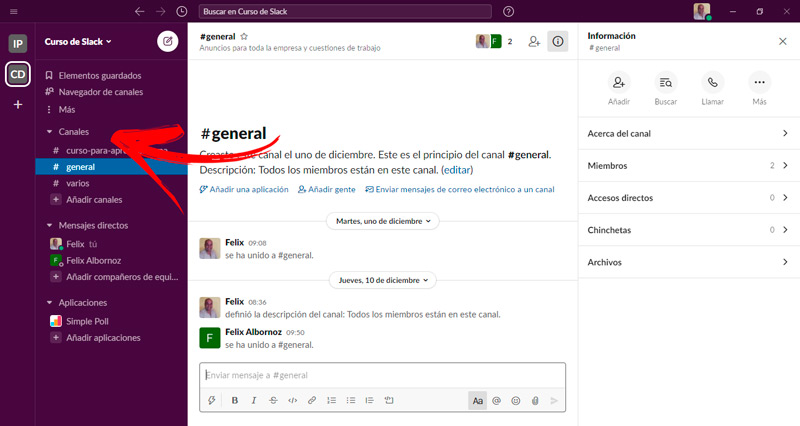800x426 pixels.
Task: Click Buscar in the Información panel
Action: [x=666, y=89]
